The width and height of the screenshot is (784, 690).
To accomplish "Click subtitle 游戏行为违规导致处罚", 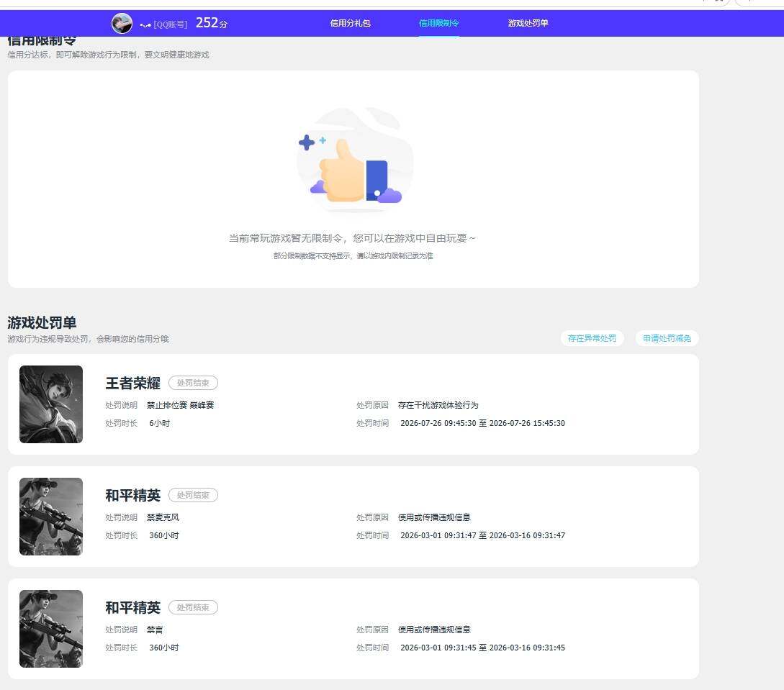I will pyautogui.click(x=88, y=339).
